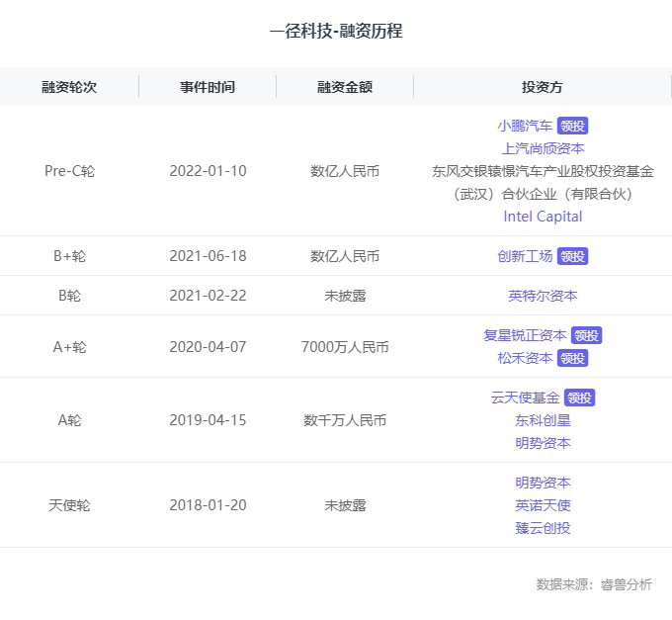The height and width of the screenshot is (620, 672).
Task: Open the 英诺天使 investor link
Action: point(543,505)
